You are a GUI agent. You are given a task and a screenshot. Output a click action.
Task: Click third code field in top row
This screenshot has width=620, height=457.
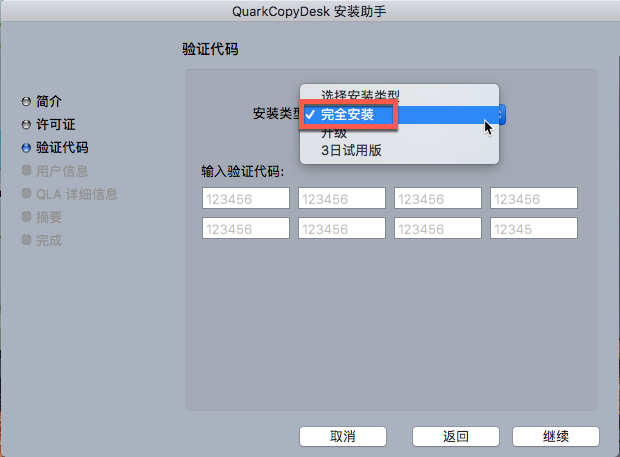(x=438, y=198)
